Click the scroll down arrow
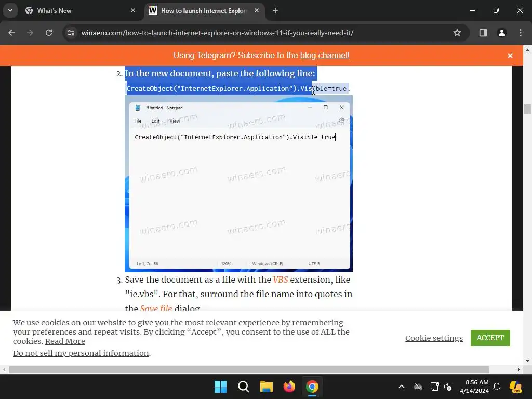This screenshot has height=399, width=532. pyautogui.click(x=527, y=361)
